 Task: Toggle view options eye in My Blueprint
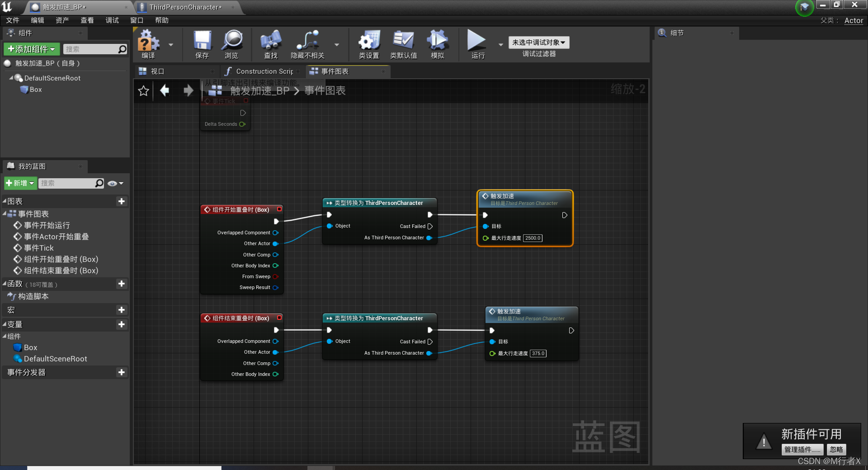113,183
